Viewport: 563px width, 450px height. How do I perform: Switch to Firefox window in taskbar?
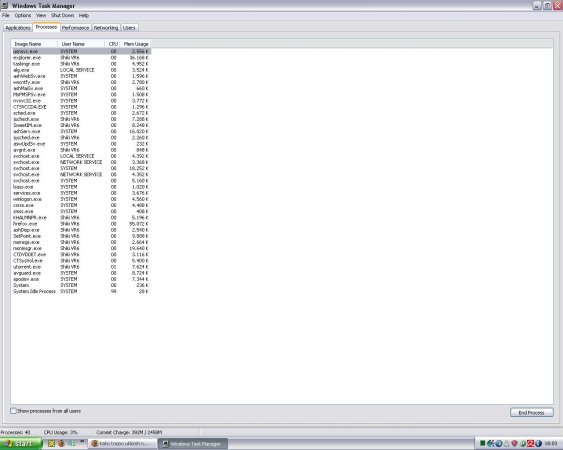point(123,444)
